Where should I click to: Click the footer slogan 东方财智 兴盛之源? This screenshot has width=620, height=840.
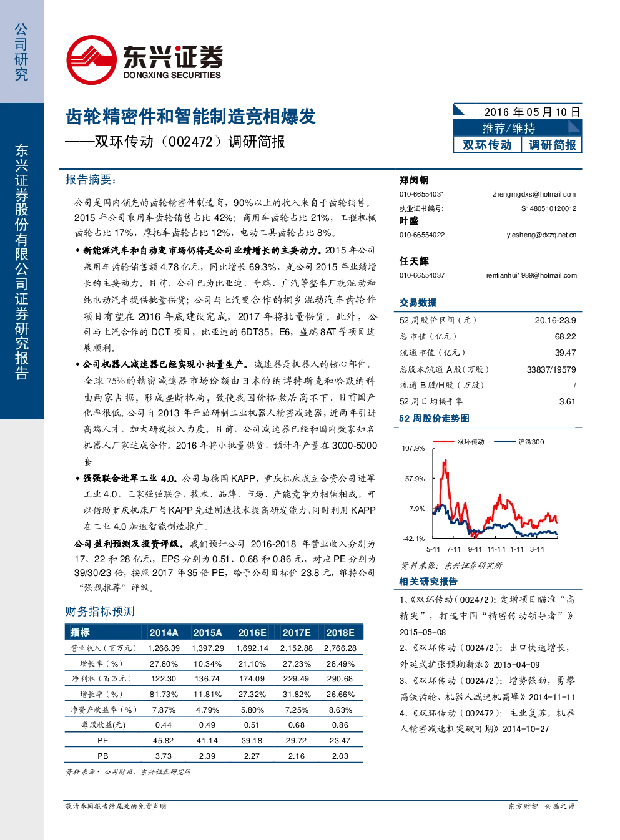(541, 806)
